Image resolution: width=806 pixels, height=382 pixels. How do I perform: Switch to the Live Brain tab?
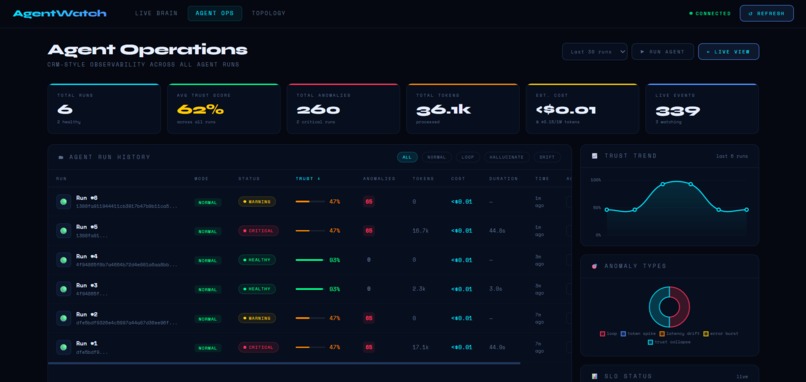[156, 13]
